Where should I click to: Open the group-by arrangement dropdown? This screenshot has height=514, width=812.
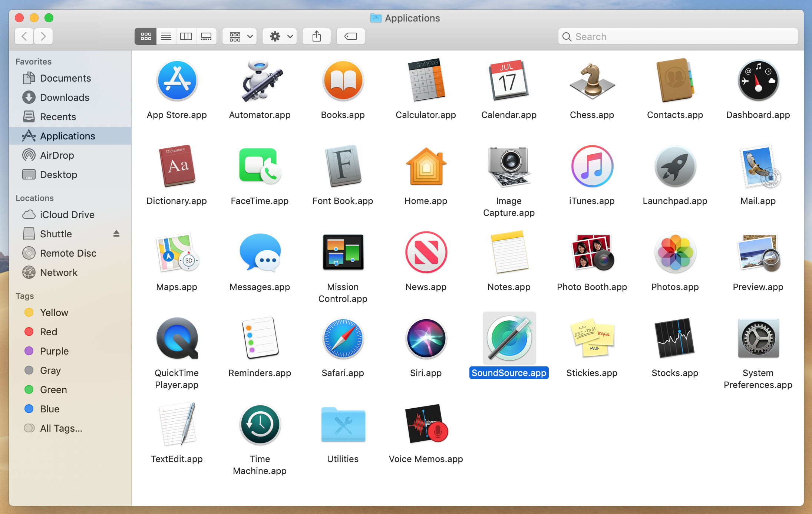pos(240,36)
